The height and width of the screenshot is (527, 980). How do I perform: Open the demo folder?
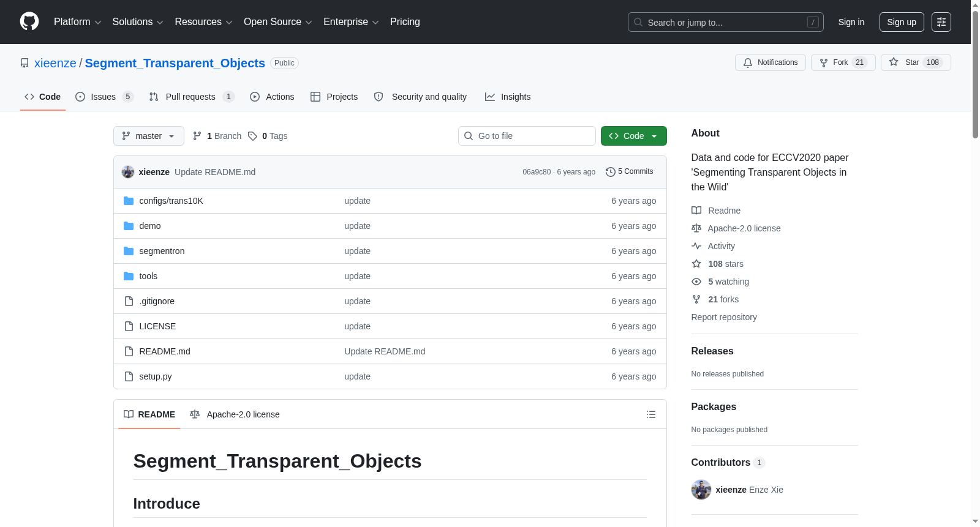[150, 226]
